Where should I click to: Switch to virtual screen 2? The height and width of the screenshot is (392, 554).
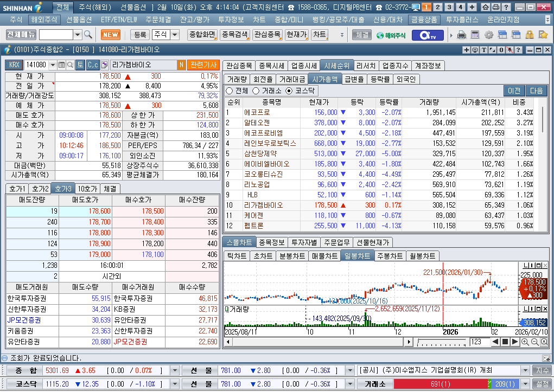[x=438, y=7]
